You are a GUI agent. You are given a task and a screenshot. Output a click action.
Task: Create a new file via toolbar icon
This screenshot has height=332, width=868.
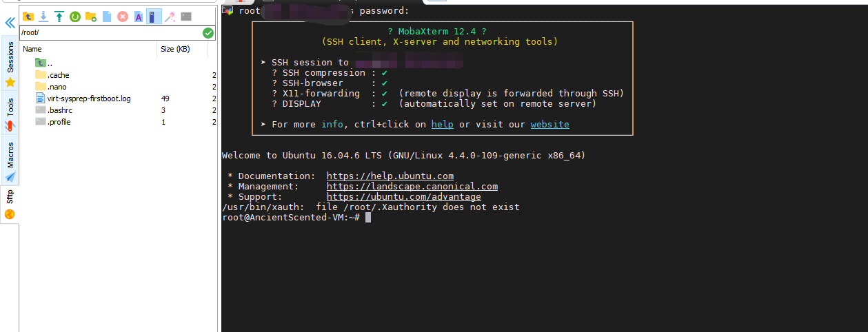click(x=107, y=16)
